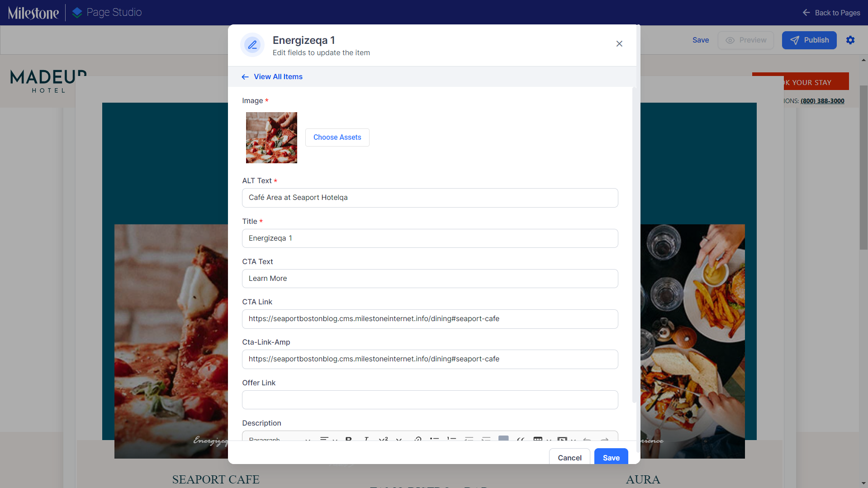Click the 'Energizeqa 1' dialog heading
The width and height of the screenshot is (868, 488).
(x=304, y=40)
